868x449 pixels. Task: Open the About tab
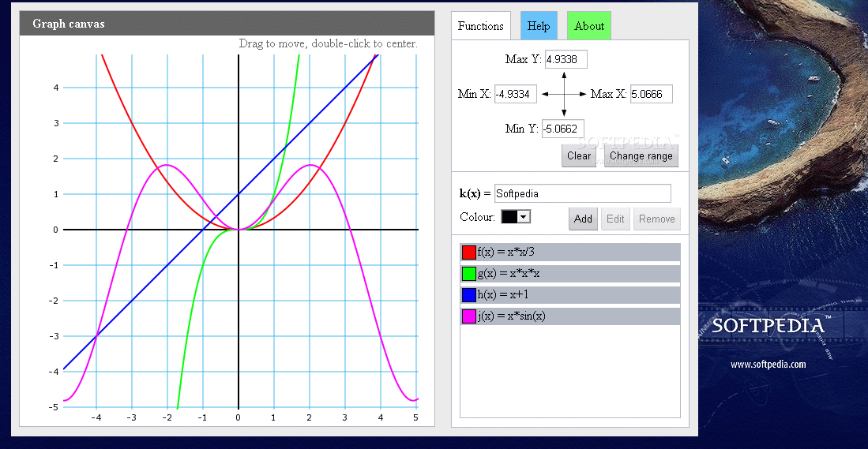point(589,26)
